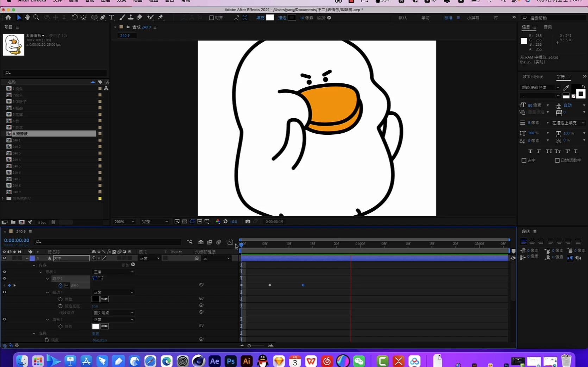Collapse the 内容 contents group

pos(34,265)
